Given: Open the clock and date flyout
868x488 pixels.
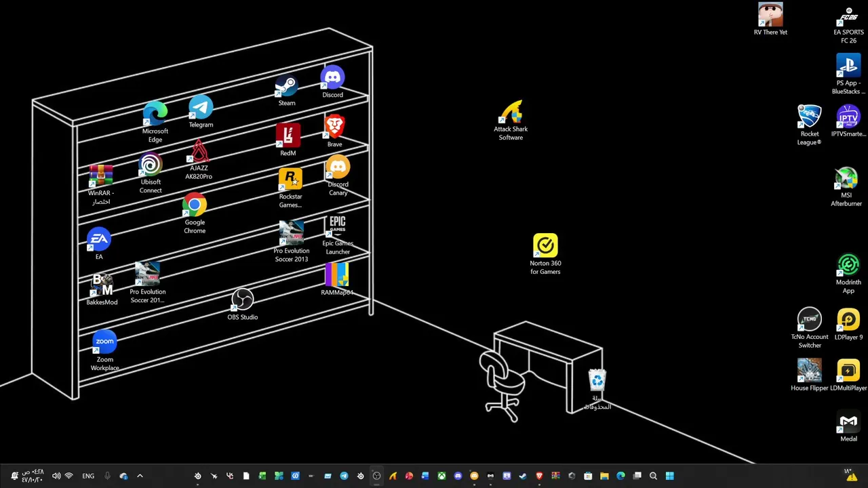Looking at the screenshot, I should 33,476.
